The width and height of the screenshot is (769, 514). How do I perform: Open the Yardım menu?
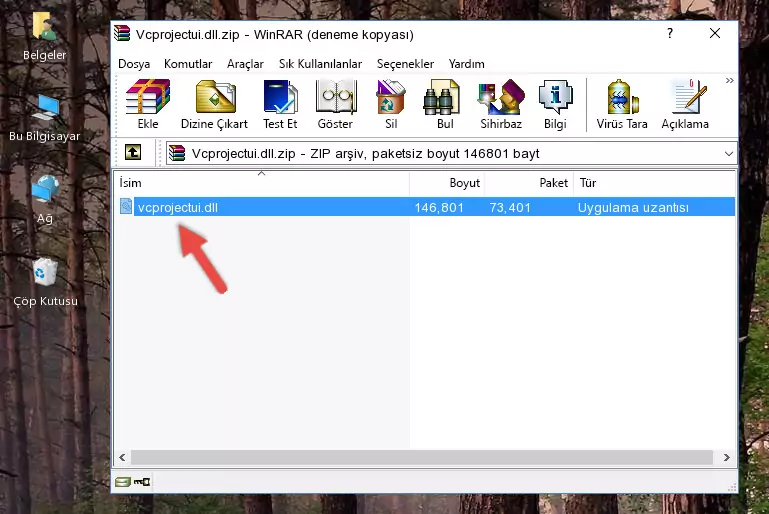(466, 64)
